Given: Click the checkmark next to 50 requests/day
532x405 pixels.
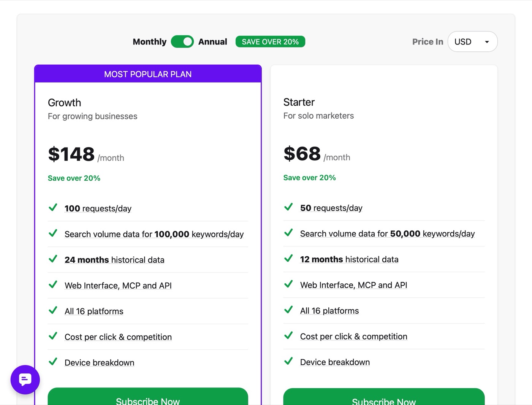Looking at the screenshot, I should coord(288,207).
